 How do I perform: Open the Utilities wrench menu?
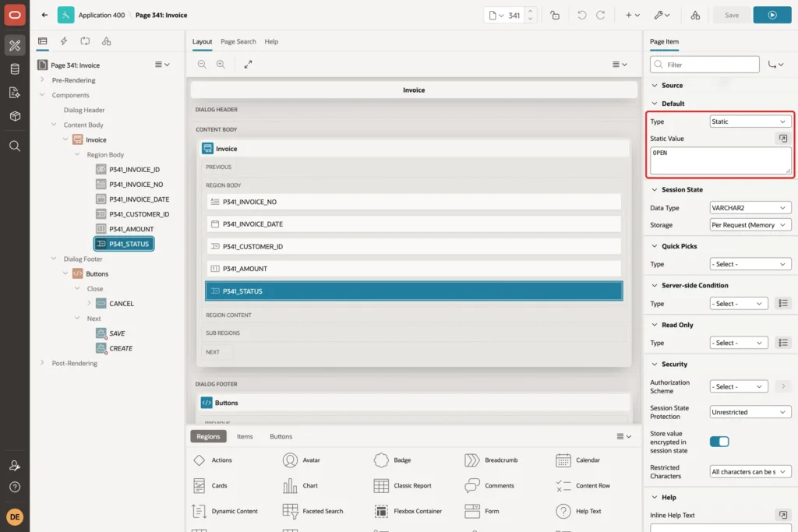pyautogui.click(x=662, y=16)
